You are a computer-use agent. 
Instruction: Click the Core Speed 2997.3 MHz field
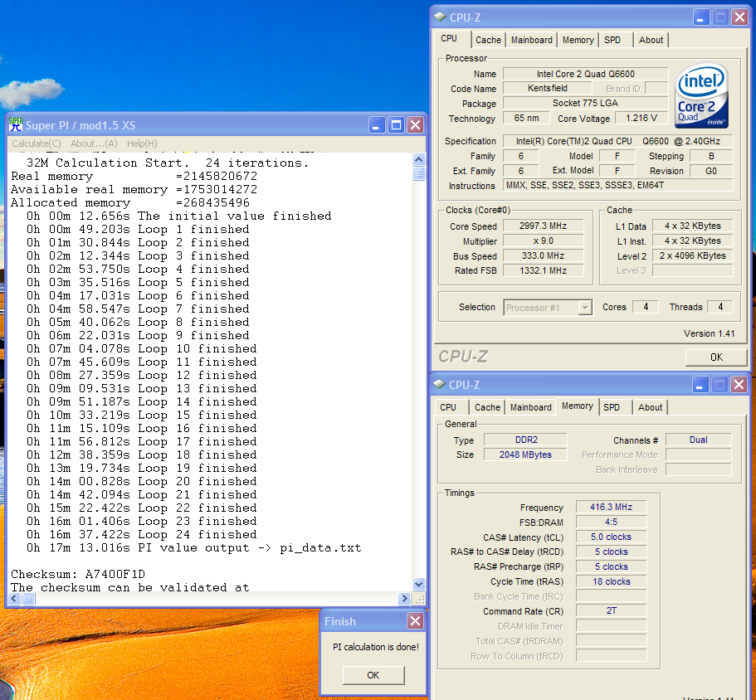[x=543, y=226]
